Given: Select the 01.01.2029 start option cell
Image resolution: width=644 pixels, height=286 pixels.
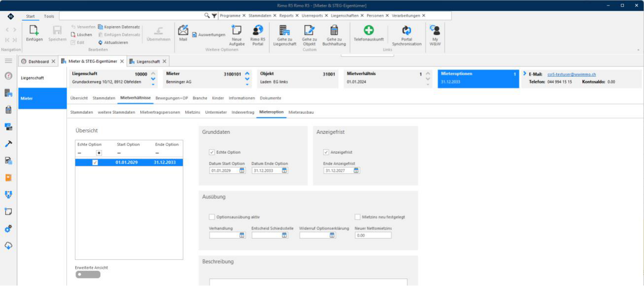Looking at the screenshot, I should point(128,162).
